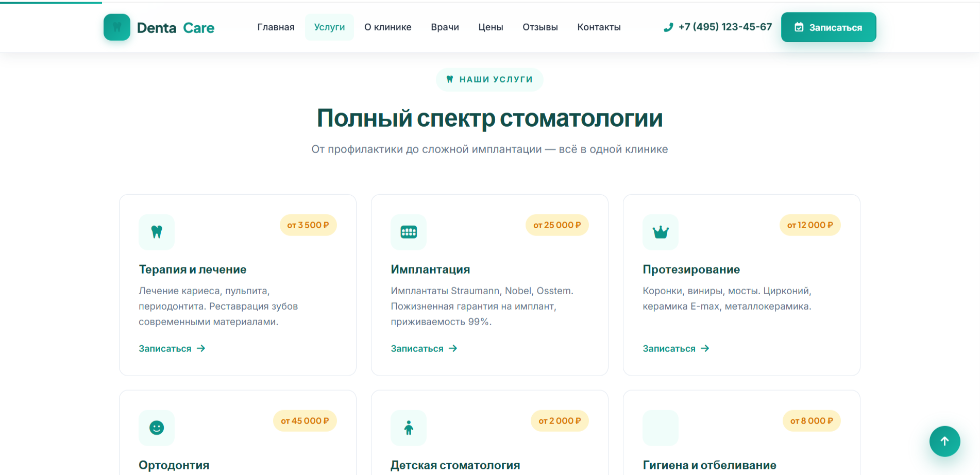
Task: Click the heading Полный спектр стоматологии
Action: tap(489, 118)
